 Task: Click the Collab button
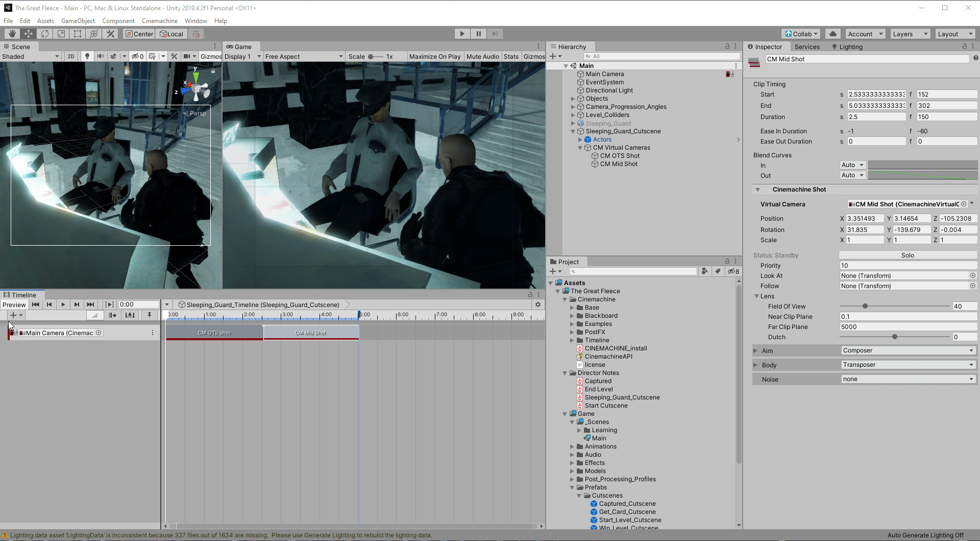pos(801,34)
